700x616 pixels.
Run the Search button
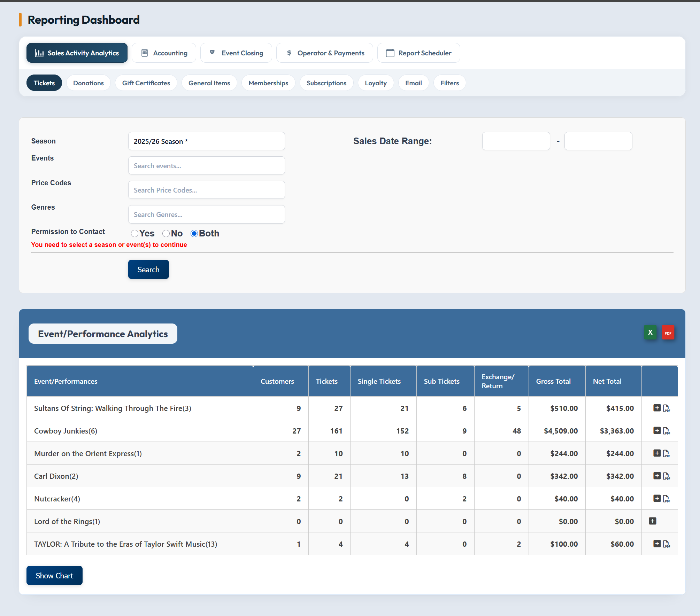(x=148, y=269)
